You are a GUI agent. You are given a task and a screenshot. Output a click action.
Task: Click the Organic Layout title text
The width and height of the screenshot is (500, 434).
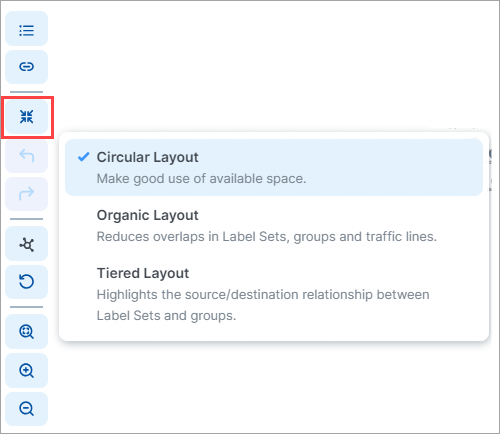coord(147,215)
